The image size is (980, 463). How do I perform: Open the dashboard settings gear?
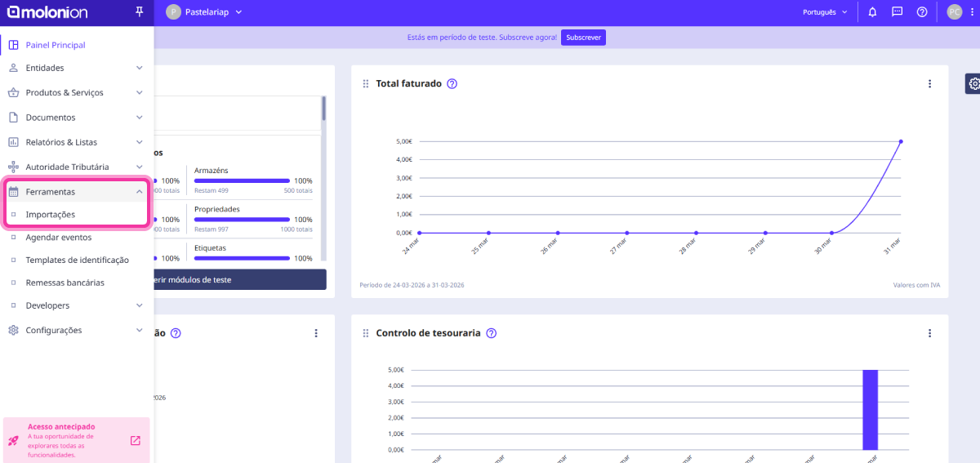click(x=973, y=83)
